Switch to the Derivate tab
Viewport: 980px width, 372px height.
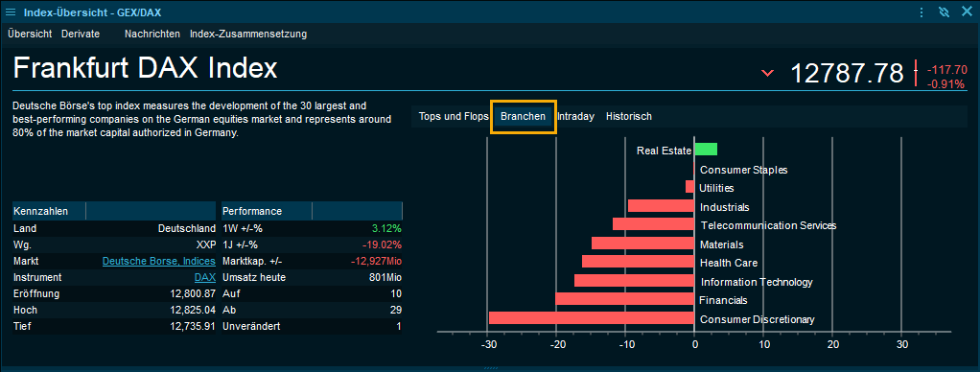click(81, 34)
